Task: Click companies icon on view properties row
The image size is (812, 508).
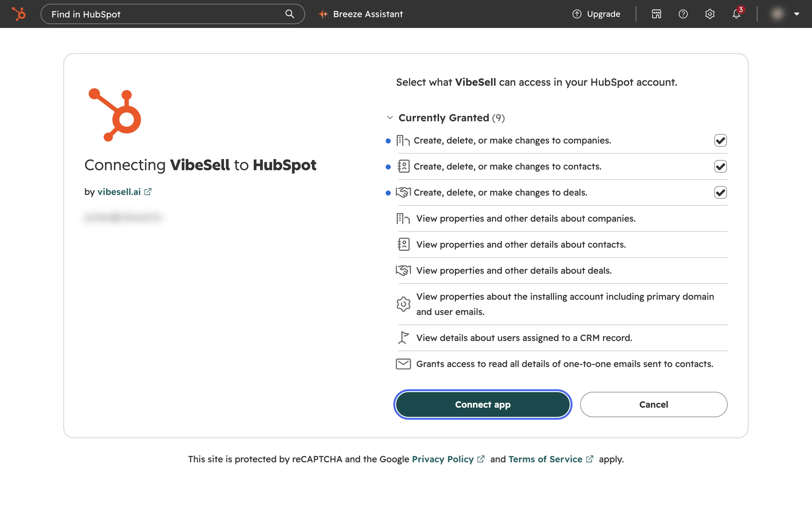Action: coord(403,219)
